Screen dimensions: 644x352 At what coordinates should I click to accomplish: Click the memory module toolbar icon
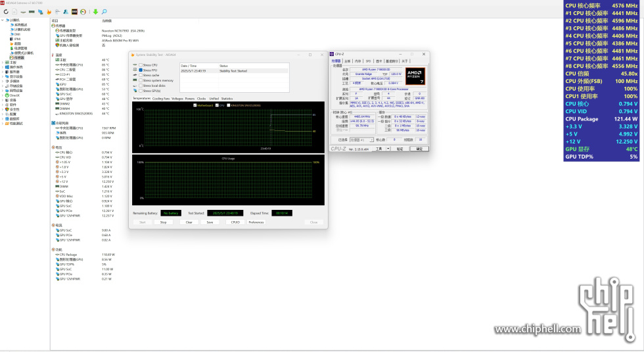[x=32, y=12]
